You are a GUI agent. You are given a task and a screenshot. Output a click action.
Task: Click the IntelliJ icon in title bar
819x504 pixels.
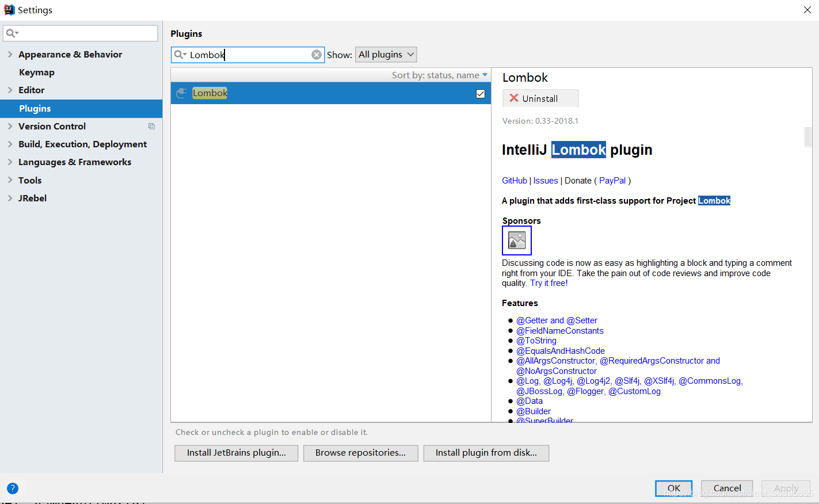9,10
